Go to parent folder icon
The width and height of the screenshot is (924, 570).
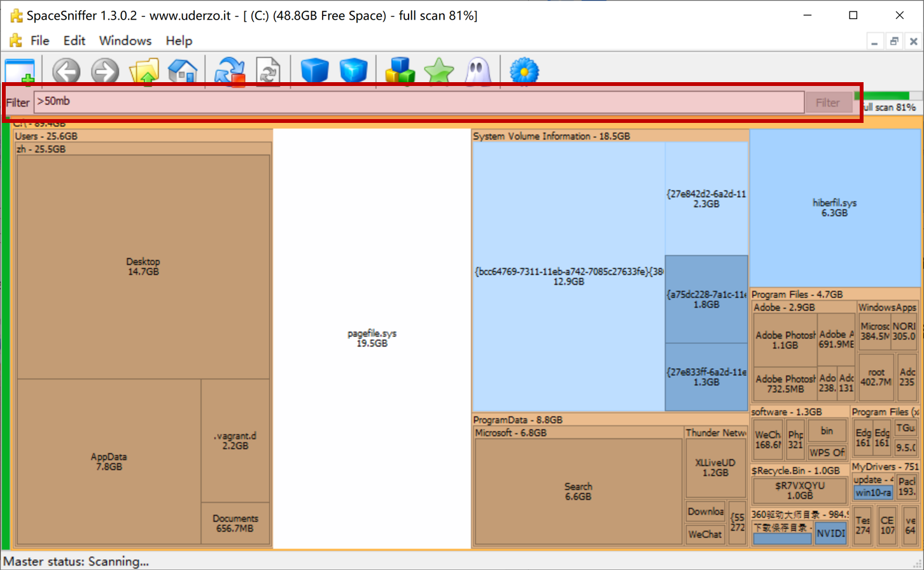pos(144,71)
